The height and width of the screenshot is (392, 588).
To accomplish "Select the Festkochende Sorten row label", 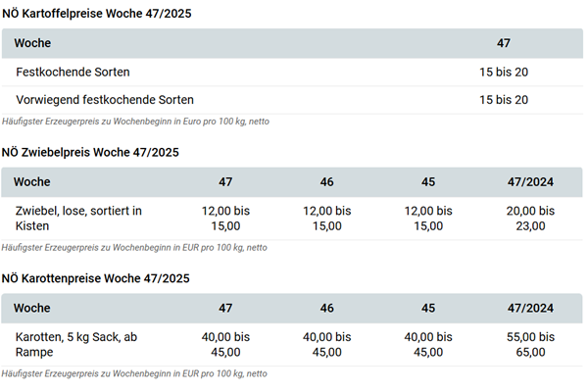I will (x=73, y=72).
